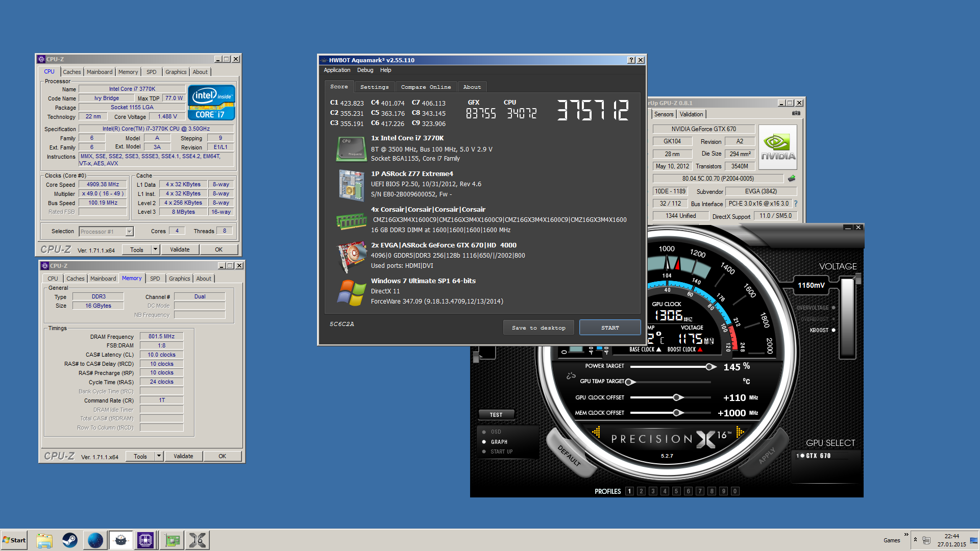The width and height of the screenshot is (980, 551).
Task: Click OK in the CPU-Z Memory window
Action: click(x=223, y=457)
